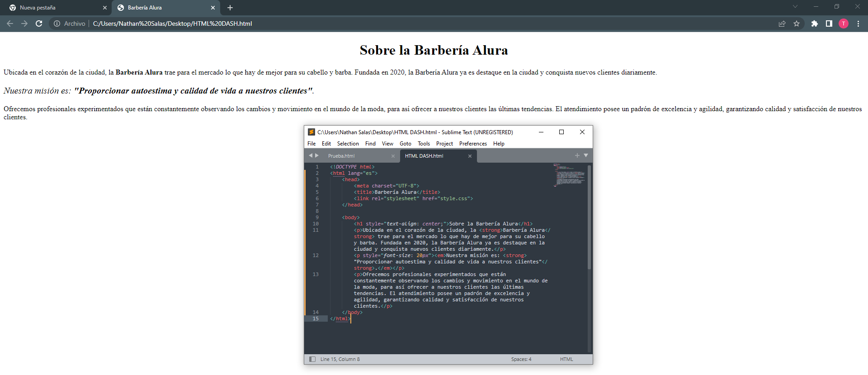Click the next tab right arrow in Sublime
Viewport: 868px width, 375px height.
click(x=317, y=155)
